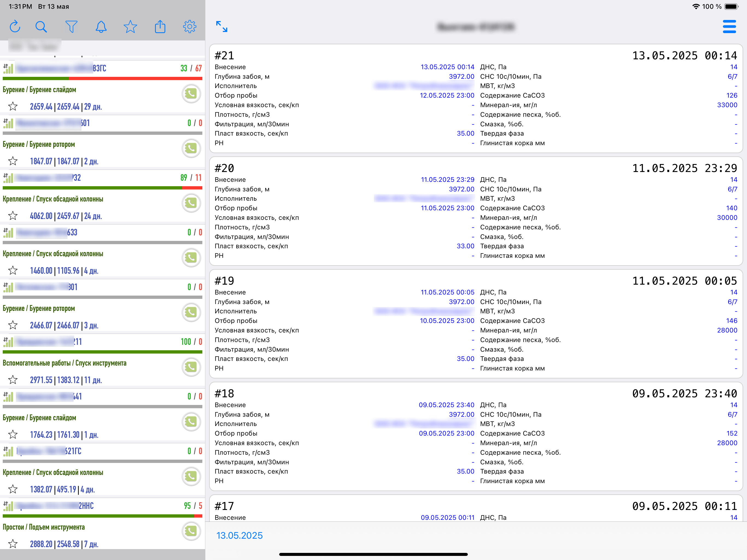Tap the mineralization value "30000"

[x=727, y=218]
